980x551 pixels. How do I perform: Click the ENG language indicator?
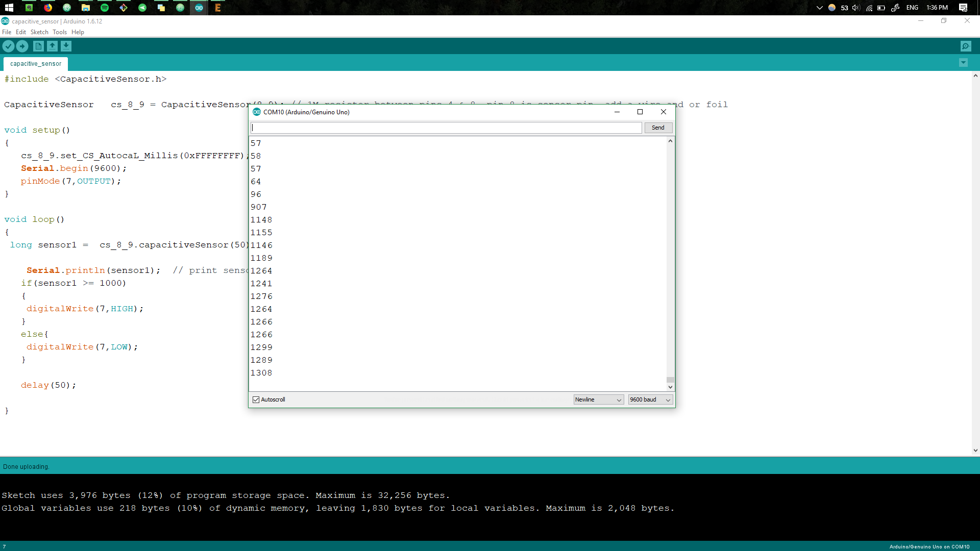coord(912,8)
